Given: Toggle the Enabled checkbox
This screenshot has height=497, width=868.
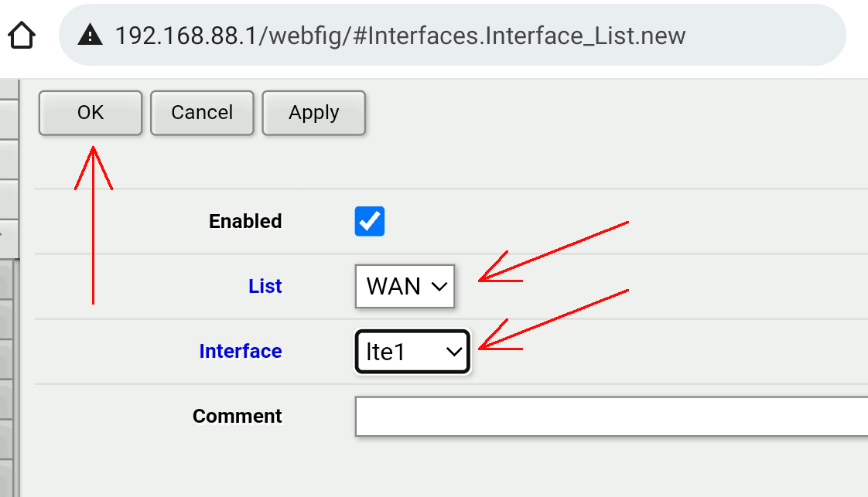Looking at the screenshot, I should point(370,222).
